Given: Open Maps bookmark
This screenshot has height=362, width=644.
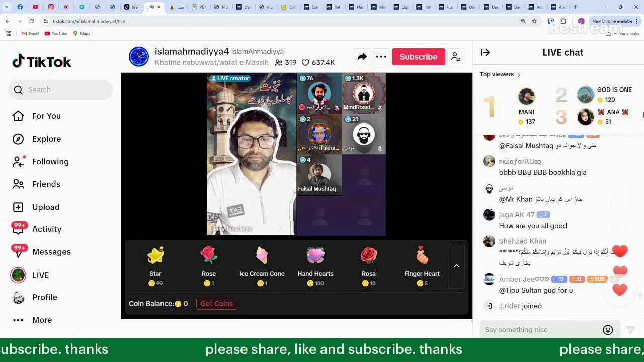Looking at the screenshot, I should (x=82, y=33).
